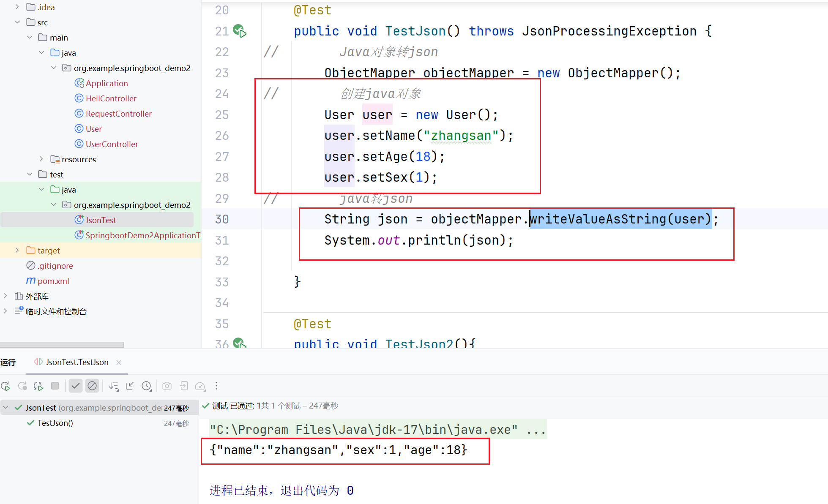Open the sort tests options icon

[x=113, y=386]
